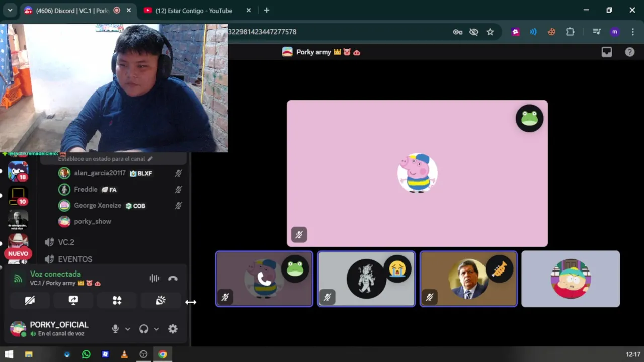Open the cookie extension icon
Viewport: 644px width, 362px height.
(551, 32)
